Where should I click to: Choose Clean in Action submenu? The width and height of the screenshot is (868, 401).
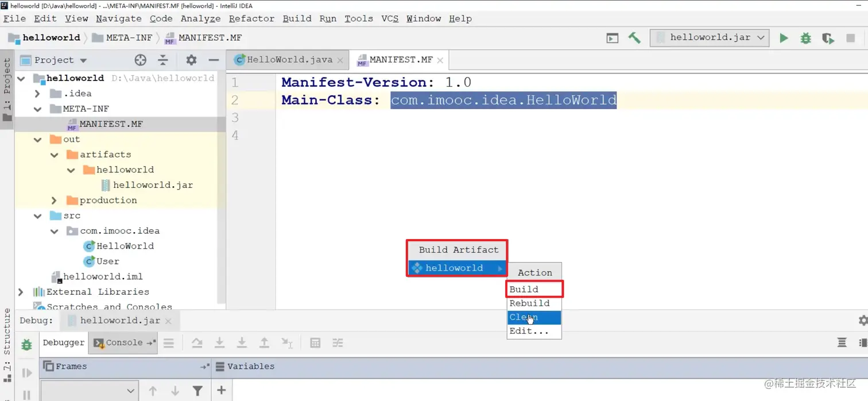(x=534, y=317)
